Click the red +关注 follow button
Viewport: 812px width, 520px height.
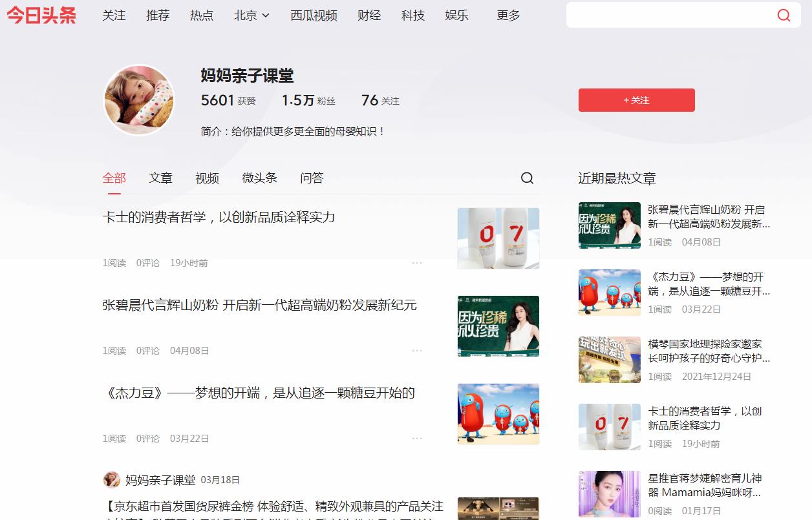(x=636, y=100)
